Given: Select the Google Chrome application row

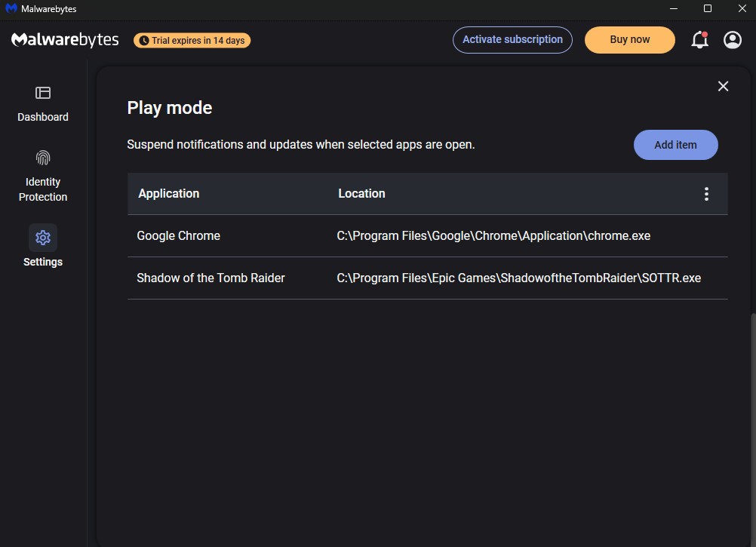Looking at the screenshot, I should (428, 235).
